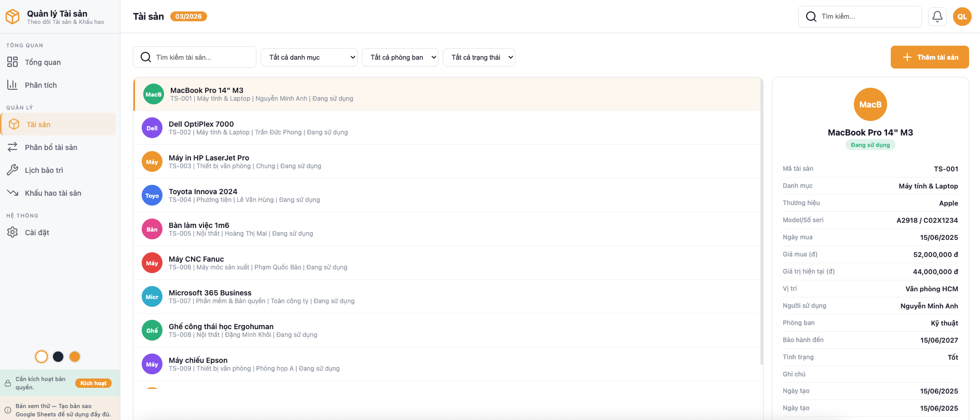Click the asset management cube logo
The height and width of the screenshot is (420, 980).
click(13, 17)
